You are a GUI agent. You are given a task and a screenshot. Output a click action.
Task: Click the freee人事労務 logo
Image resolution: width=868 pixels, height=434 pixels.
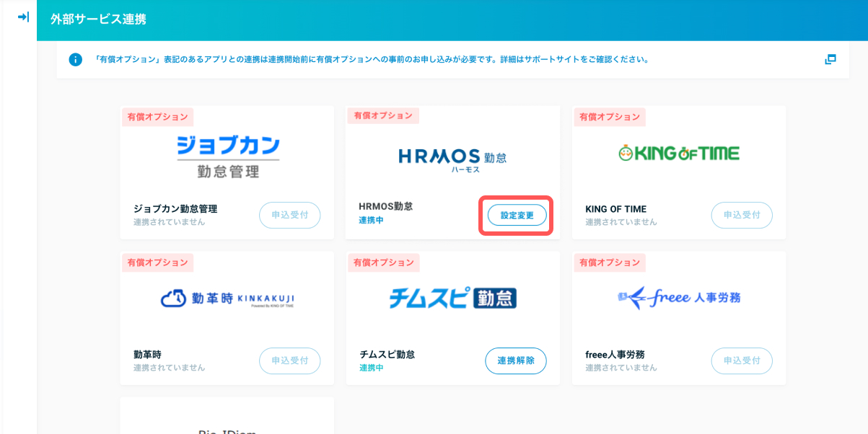pos(679,298)
